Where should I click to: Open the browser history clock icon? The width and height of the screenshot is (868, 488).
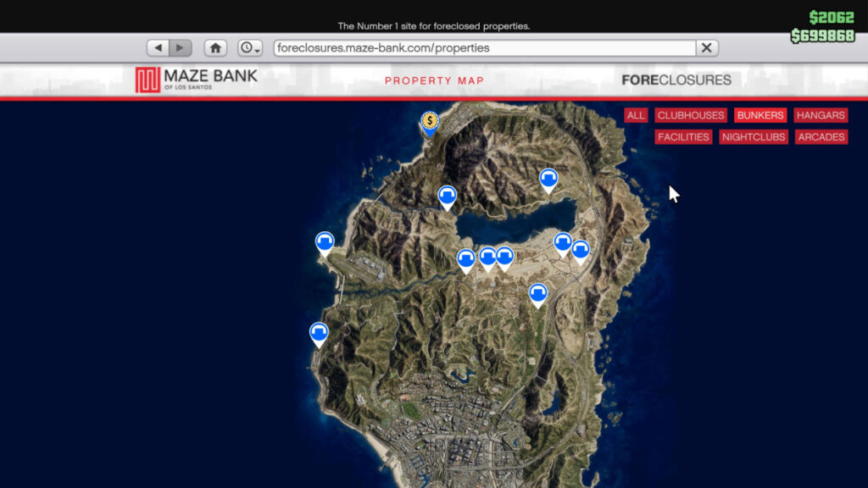pos(246,47)
